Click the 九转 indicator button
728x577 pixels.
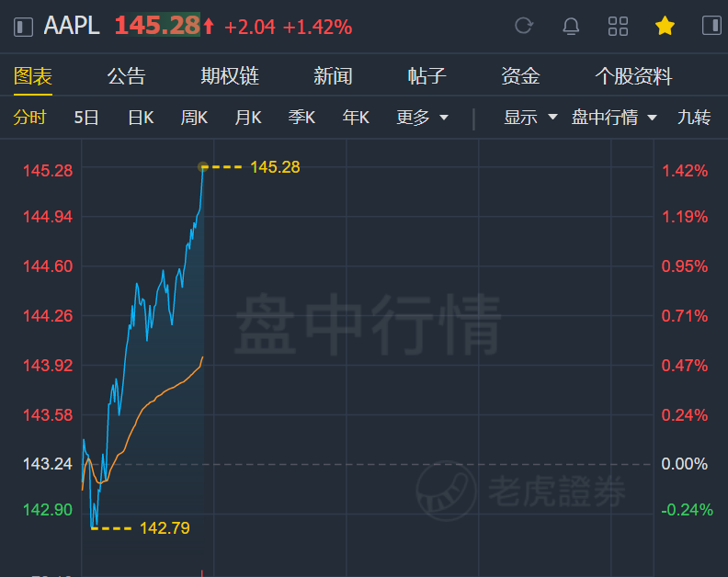point(694,118)
